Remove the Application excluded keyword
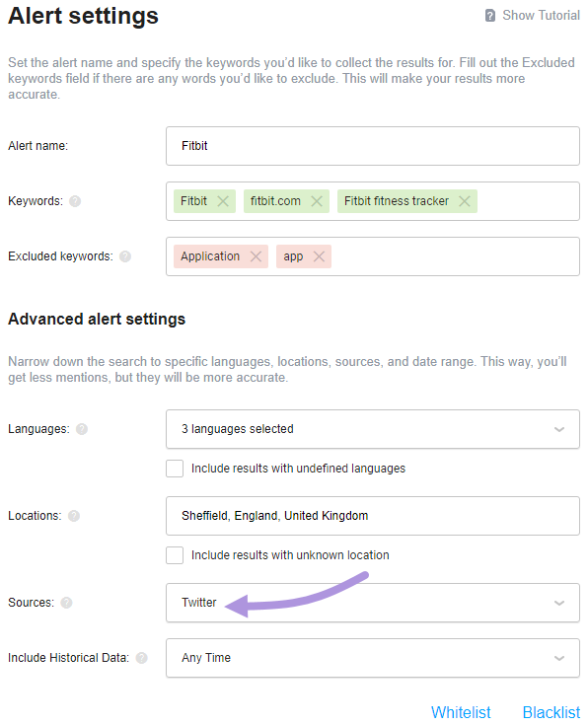Screen dimensions: 588x725 click(x=256, y=256)
